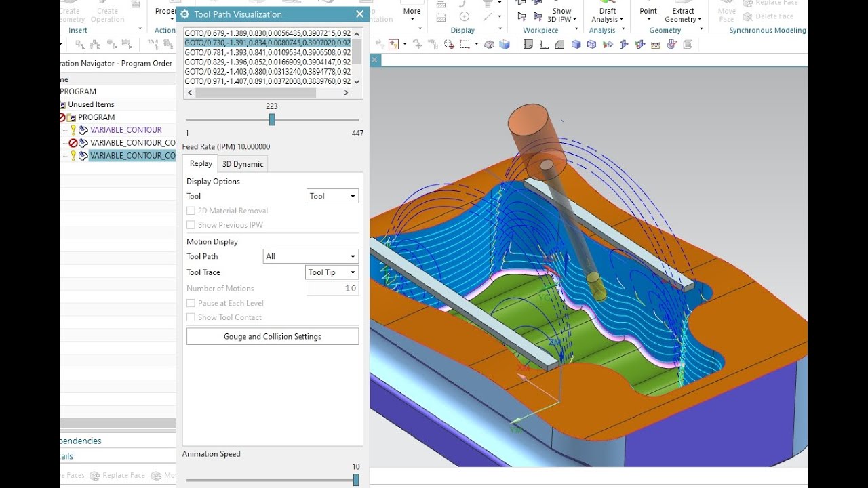Open the Draft Analysis dropdown
This screenshot has height=488, width=868.
point(608,16)
